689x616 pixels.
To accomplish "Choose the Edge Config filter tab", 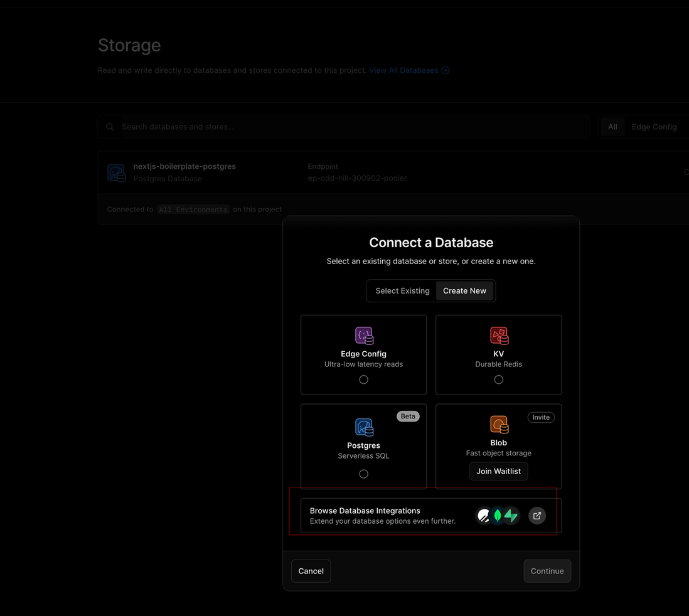I will (654, 127).
